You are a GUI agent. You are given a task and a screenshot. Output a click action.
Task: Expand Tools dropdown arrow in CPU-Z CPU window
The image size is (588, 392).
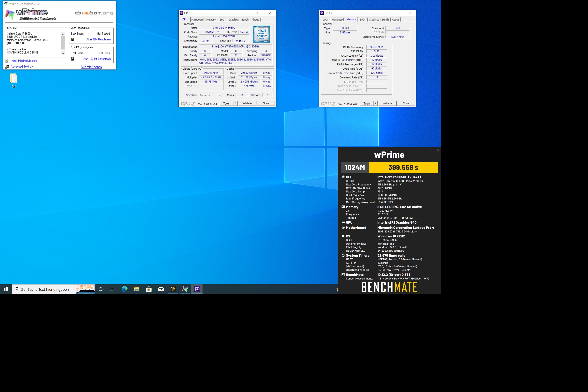235,103
